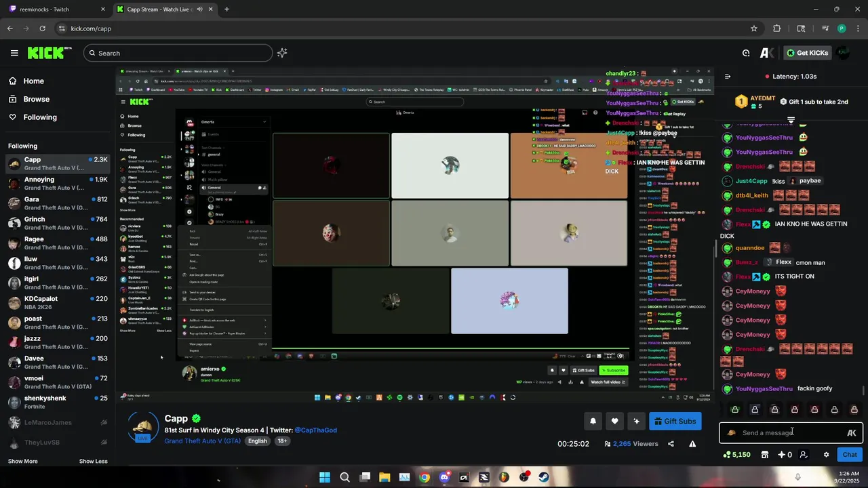Open Annoying's channel in Following list
The width and height of the screenshot is (868, 488).
click(57, 183)
